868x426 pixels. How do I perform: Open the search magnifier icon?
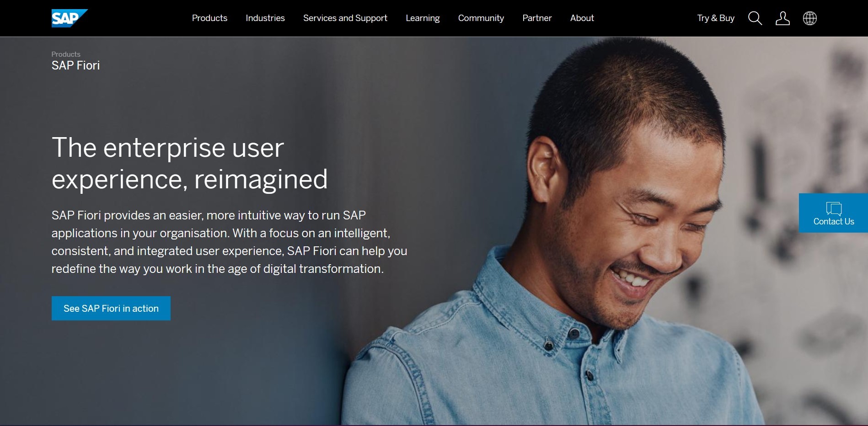pyautogui.click(x=755, y=18)
